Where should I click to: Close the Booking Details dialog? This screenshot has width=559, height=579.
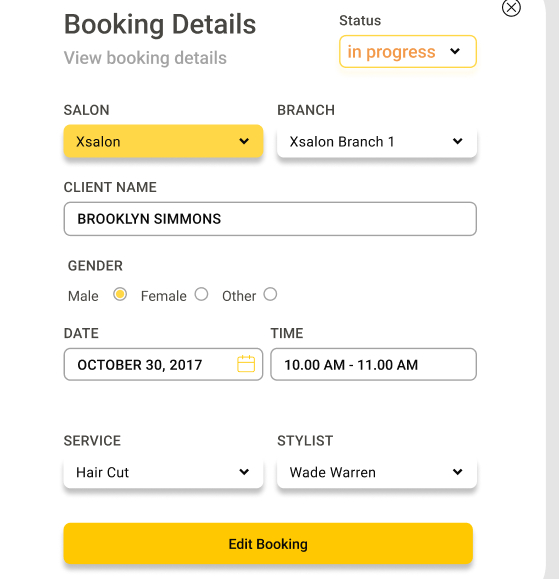point(511,7)
